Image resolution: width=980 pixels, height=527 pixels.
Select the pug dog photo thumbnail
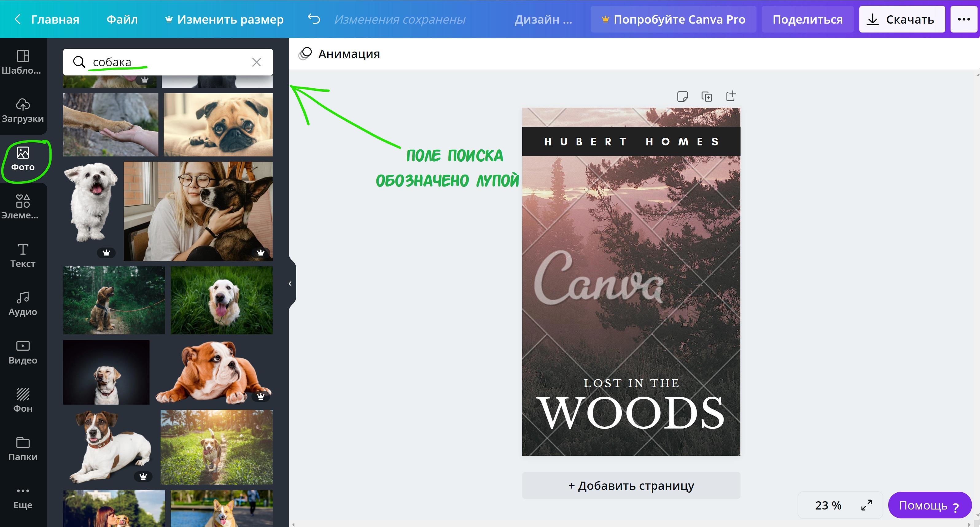[x=218, y=125]
